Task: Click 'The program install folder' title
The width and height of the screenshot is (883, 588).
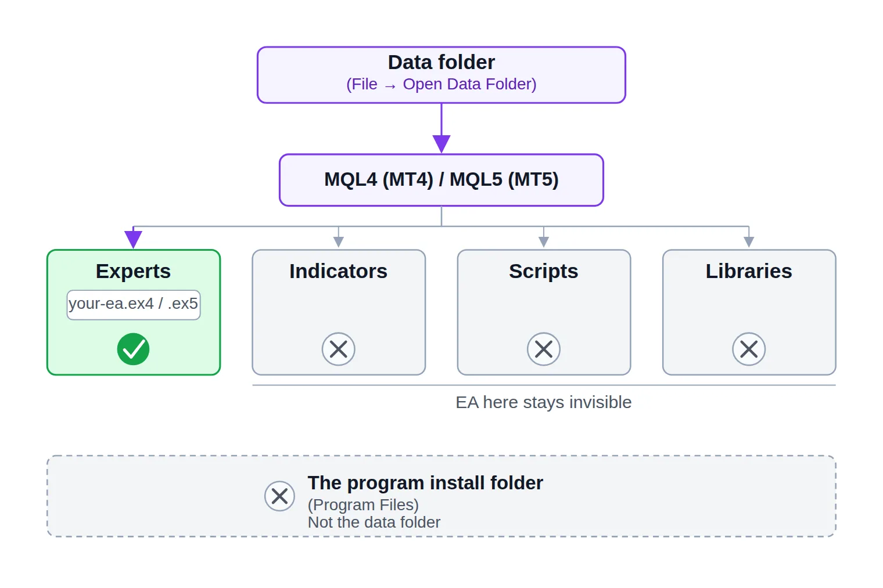Action: point(425,483)
